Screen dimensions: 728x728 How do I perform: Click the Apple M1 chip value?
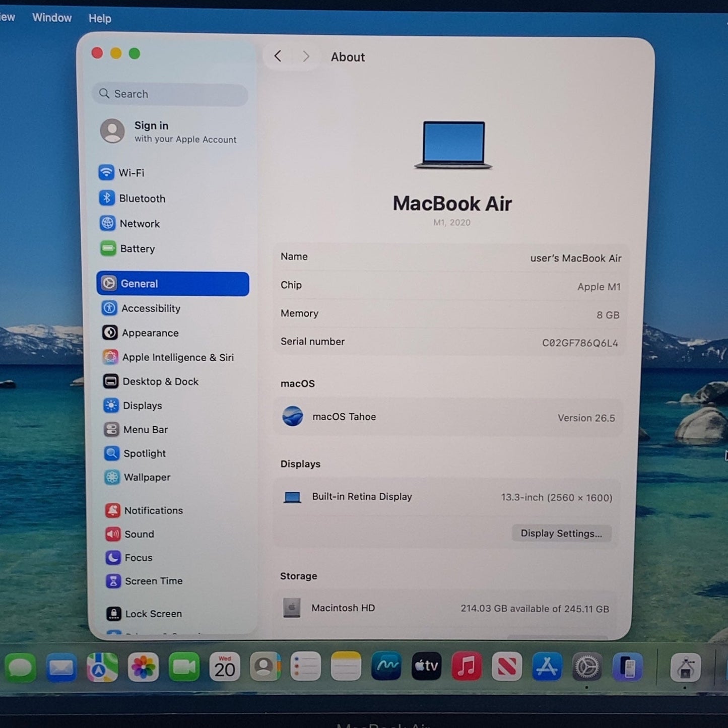tap(599, 287)
